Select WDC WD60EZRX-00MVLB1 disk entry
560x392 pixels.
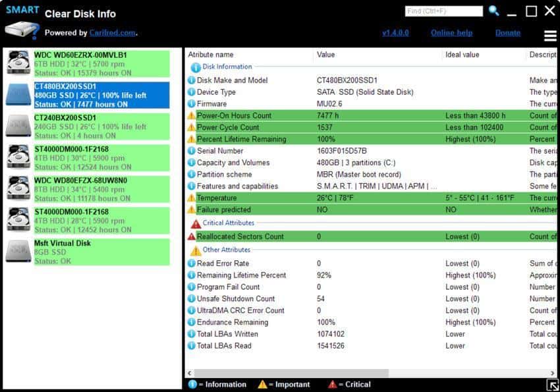101,64
